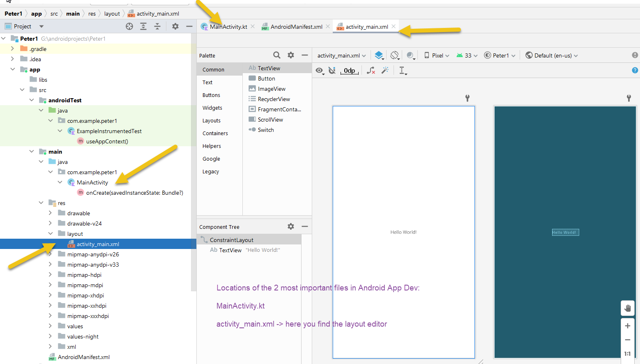Choose ImageView widget in palette

277,89
